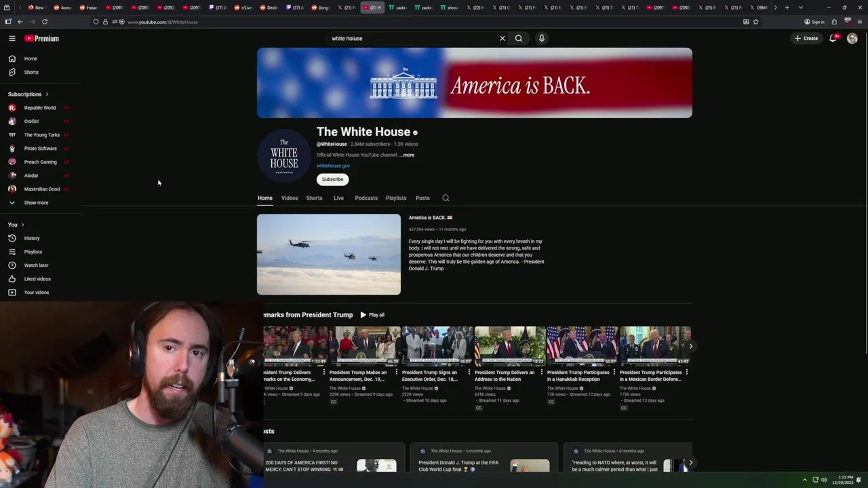
Task: Go back with the browser back arrow
Action: [x=20, y=22]
